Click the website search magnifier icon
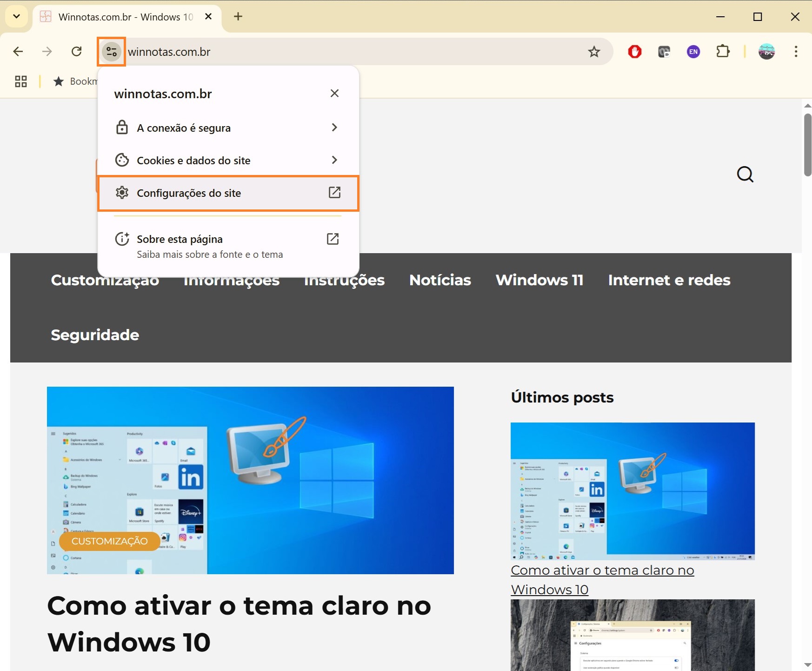This screenshot has height=671, width=812. [x=745, y=174]
